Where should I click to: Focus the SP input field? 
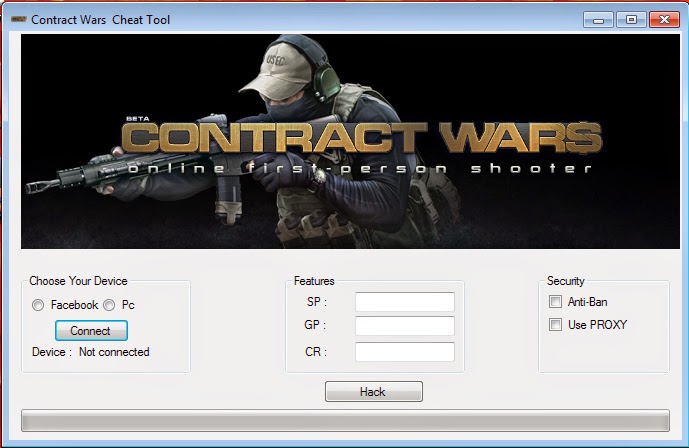pos(405,302)
